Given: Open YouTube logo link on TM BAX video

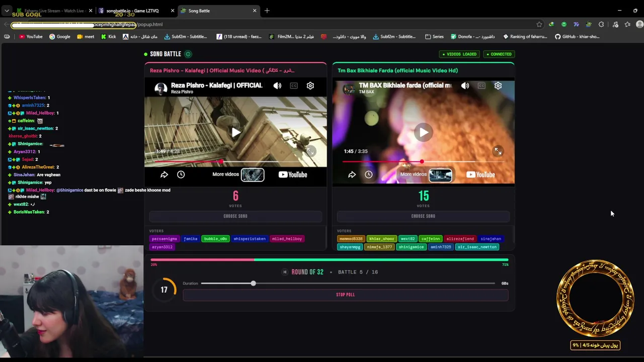Looking at the screenshot, I should coord(480,174).
